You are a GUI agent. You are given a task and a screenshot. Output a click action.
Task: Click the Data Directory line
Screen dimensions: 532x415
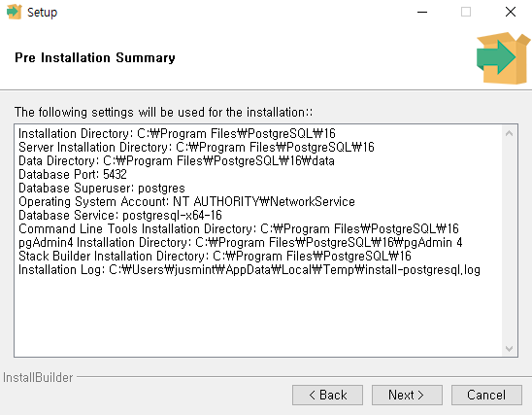[177, 160]
